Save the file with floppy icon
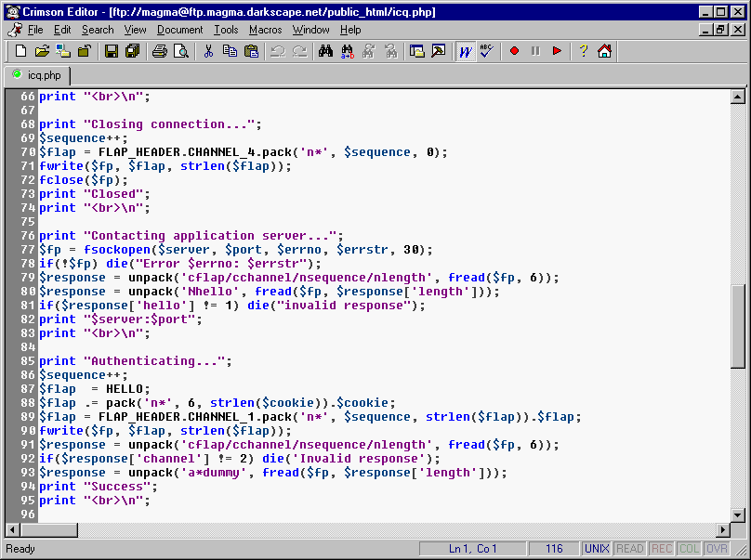The image size is (751, 560). [112, 51]
